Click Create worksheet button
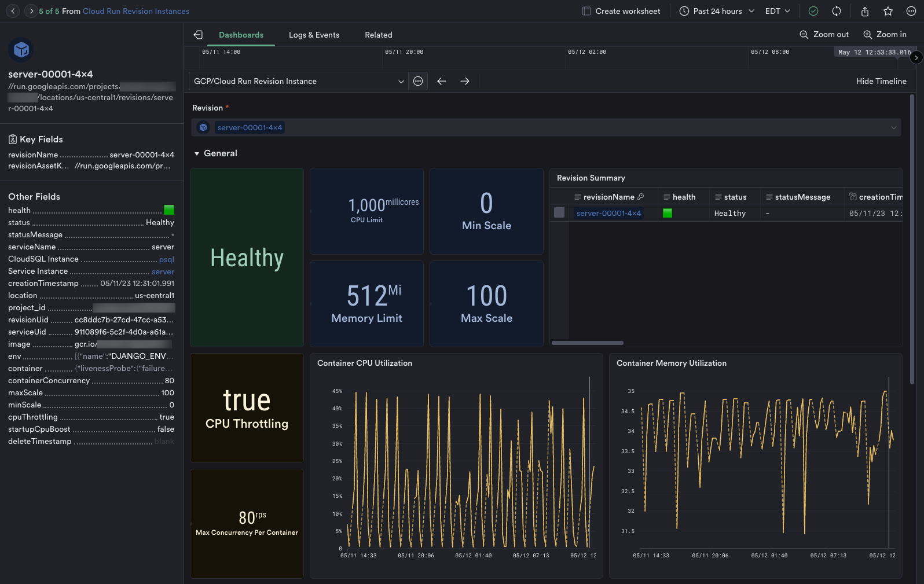 [x=621, y=11]
